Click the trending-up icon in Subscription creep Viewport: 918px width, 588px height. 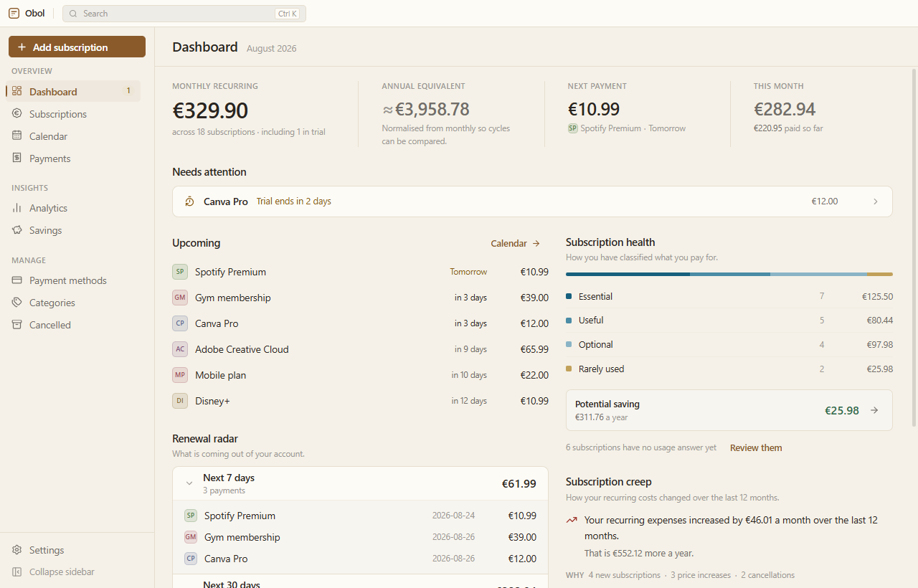click(572, 521)
